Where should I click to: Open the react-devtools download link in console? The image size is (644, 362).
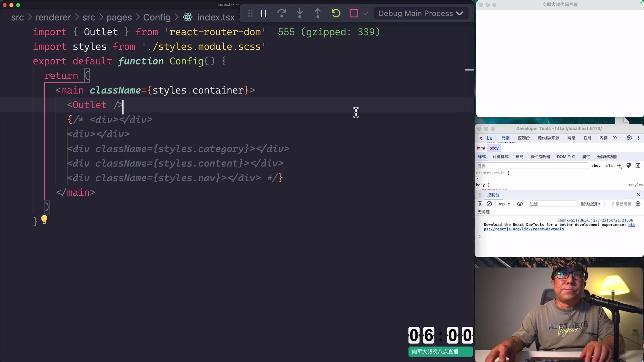coord(524,229)
